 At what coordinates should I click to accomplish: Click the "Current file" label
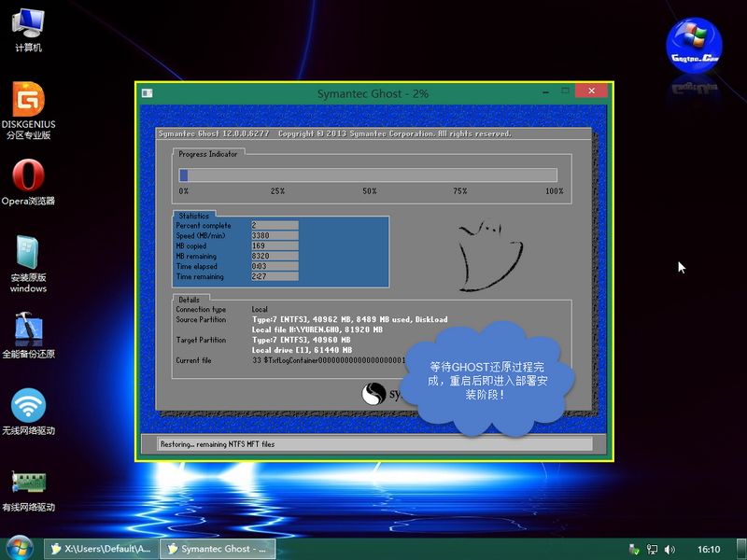193,360
